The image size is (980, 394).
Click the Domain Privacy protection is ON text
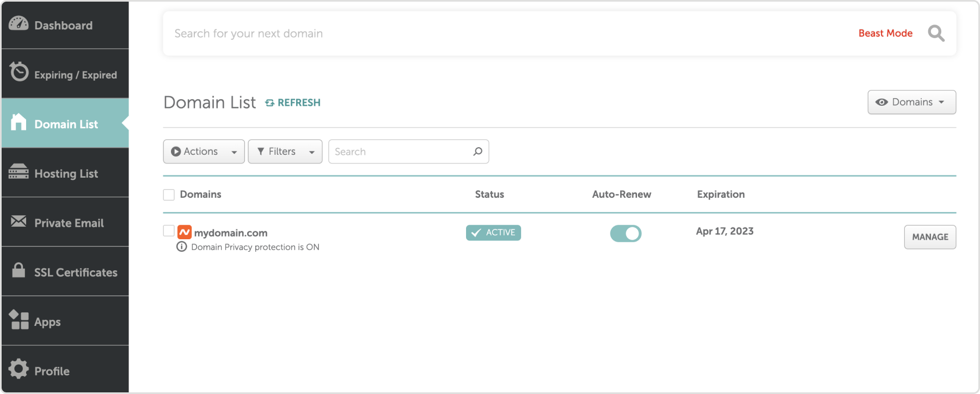(255, 247)
